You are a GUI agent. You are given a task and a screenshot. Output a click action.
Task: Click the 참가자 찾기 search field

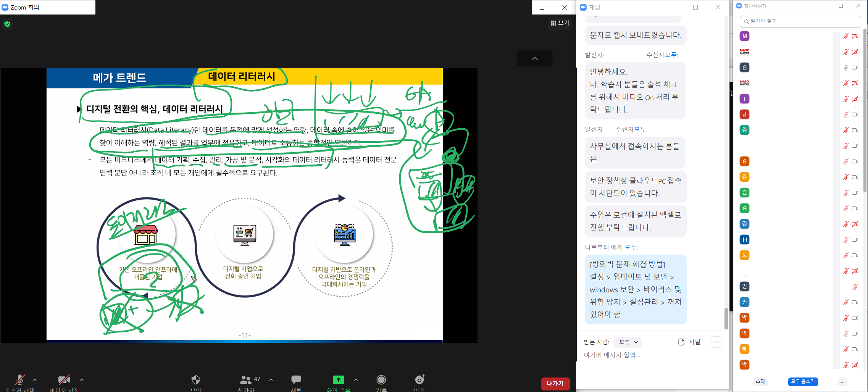(x=800, y=21)
